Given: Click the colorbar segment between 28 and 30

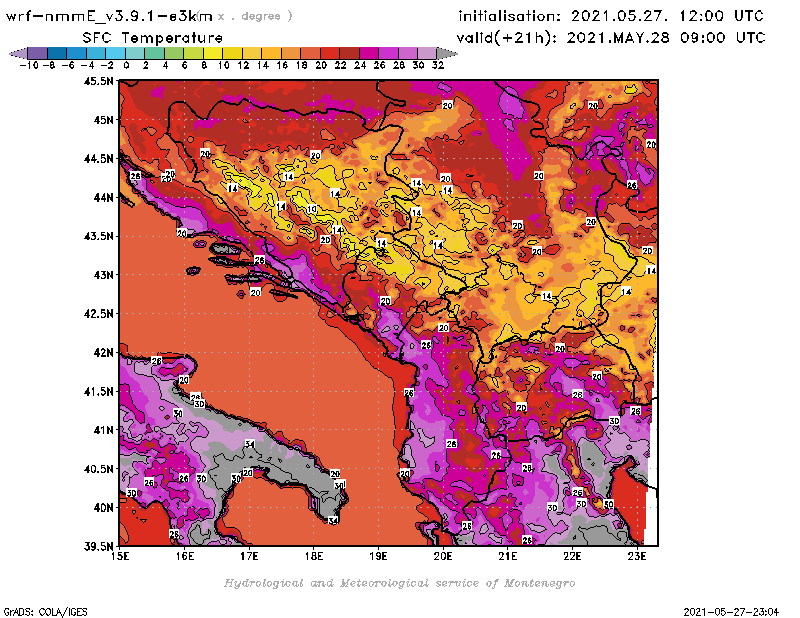Looking at the screenshot, I should (x=407, y=53).
